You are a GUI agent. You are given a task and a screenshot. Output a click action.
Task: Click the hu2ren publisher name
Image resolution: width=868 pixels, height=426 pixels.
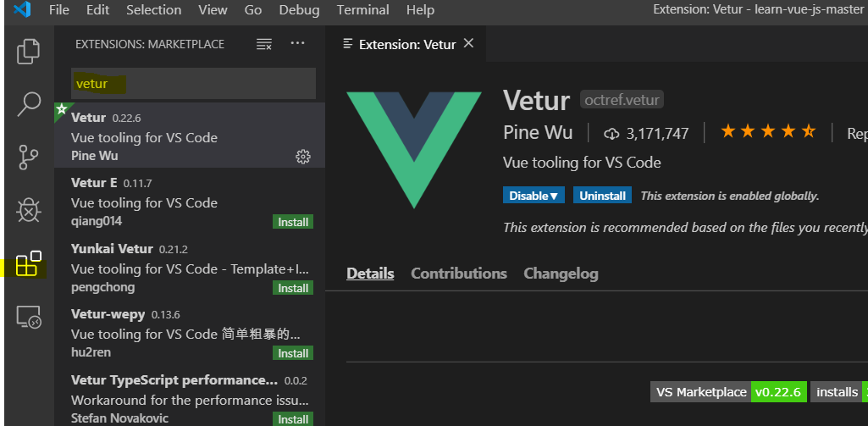91,352
